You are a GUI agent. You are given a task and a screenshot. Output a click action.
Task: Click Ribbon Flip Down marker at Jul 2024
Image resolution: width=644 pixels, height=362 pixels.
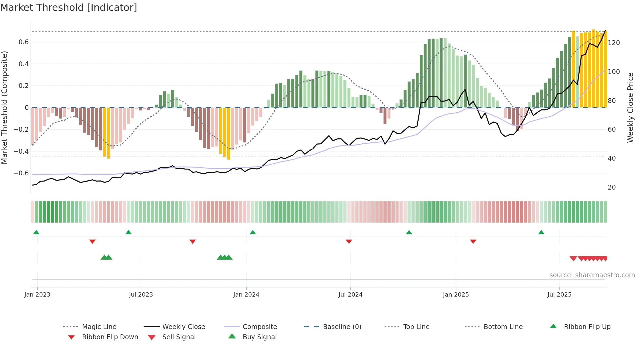pyautogui.click(x=349, y=242)
